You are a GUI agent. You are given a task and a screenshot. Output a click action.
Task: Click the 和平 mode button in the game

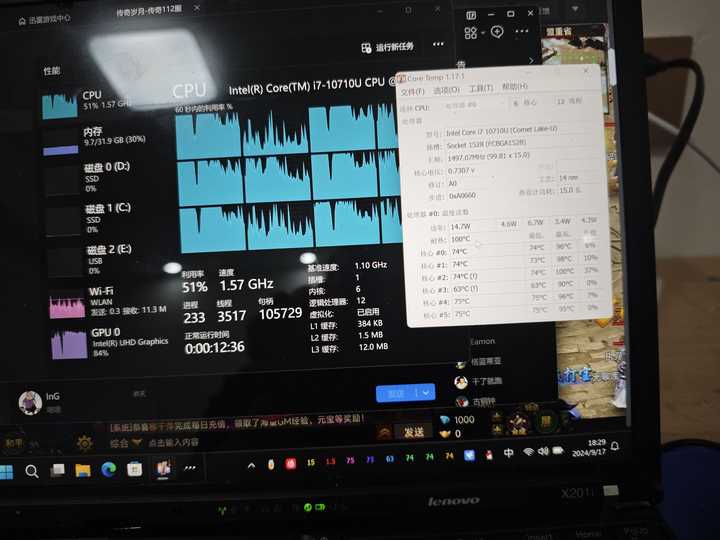(14, 444)
